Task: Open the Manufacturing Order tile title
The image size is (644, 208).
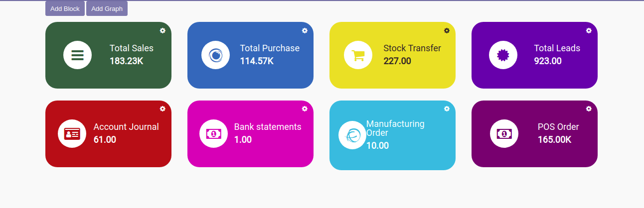Action: pyautogui.click(x=395, y=128)
